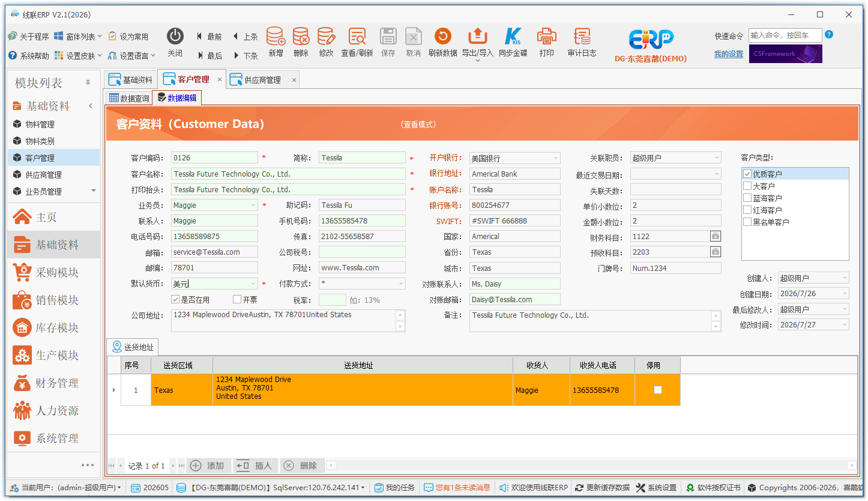Click the 打印 printer icon
The width and height of the screenshot is (868, 501).
(546, 37)
